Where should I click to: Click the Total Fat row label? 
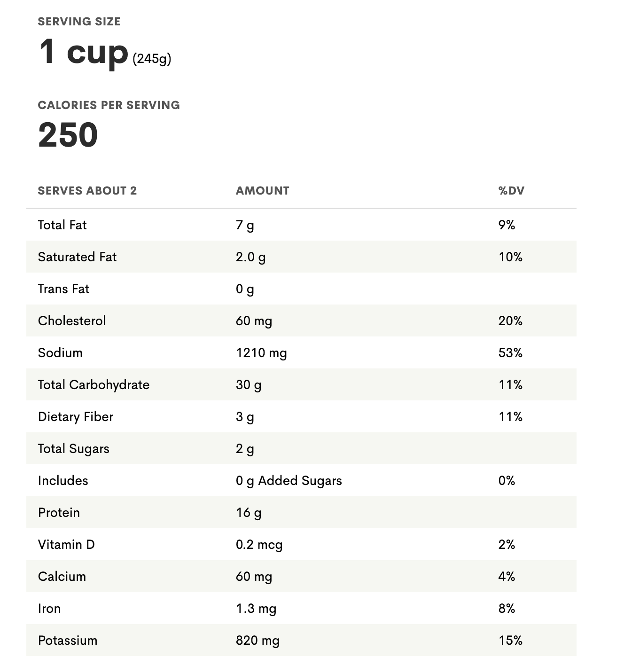coord(62,225)
